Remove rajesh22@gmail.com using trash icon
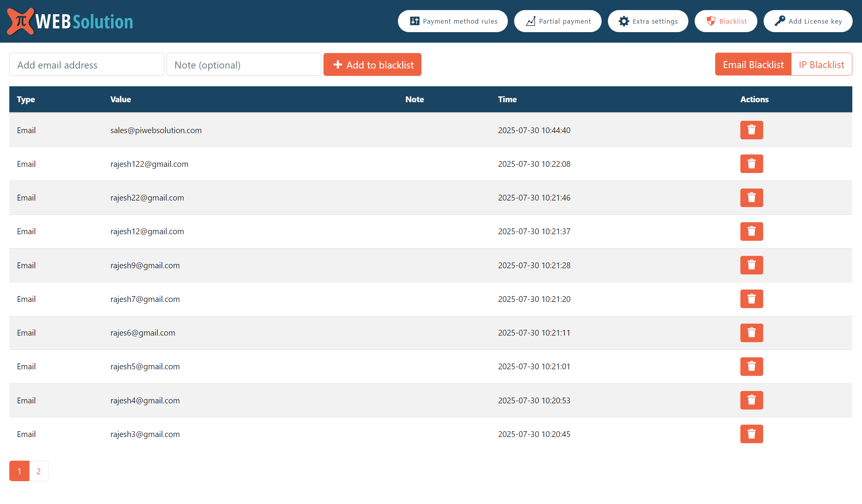 (x=751, y=198)
